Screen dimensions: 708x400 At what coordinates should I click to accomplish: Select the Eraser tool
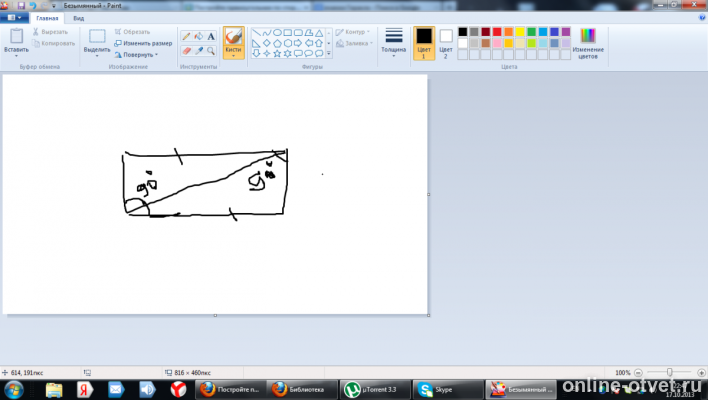[186, 51]
